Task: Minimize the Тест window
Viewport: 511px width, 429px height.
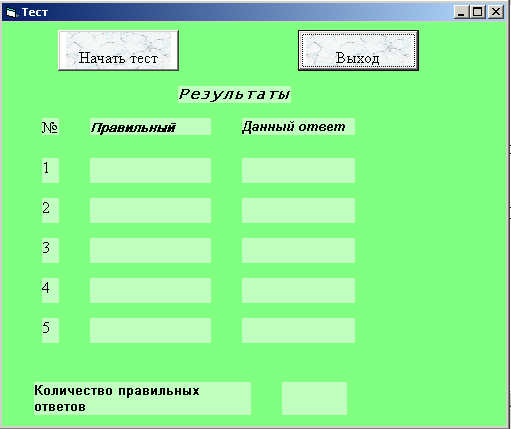Action: (461, 12)
